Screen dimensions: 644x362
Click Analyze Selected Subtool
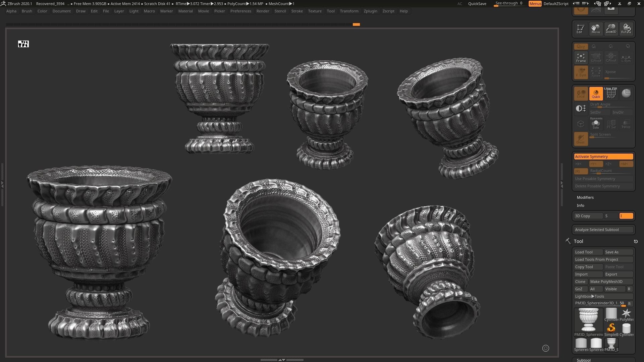(x=603, y=230)
